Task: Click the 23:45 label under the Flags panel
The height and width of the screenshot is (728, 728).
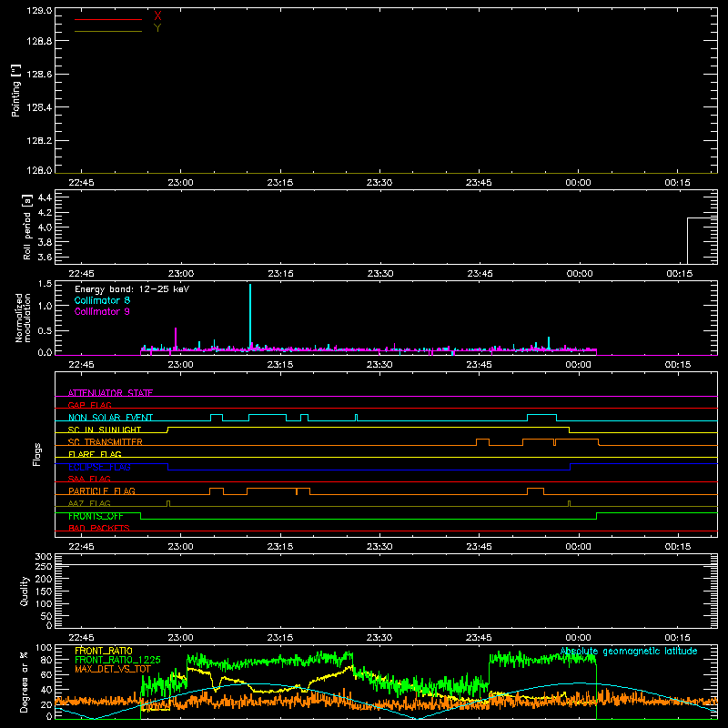Action: (479, 547)
